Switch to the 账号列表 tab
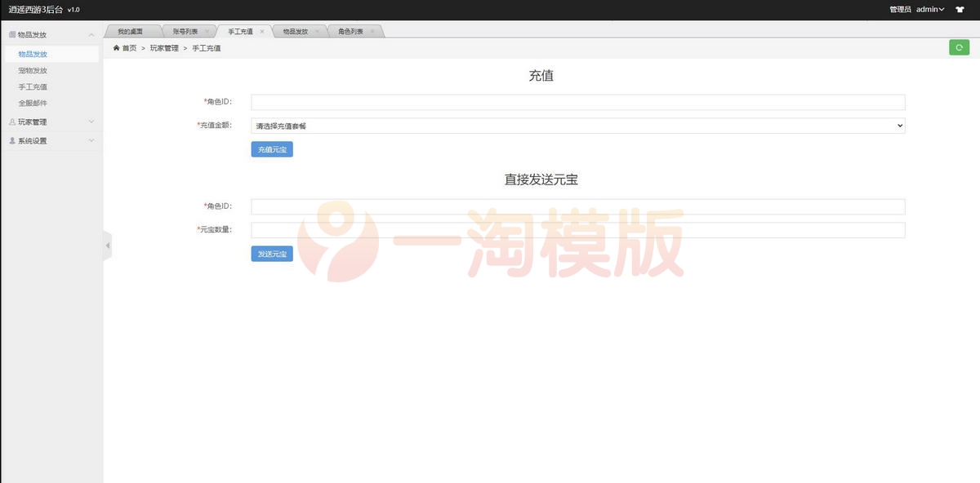This screenshot has height=483, width=980. coord(186,30)
